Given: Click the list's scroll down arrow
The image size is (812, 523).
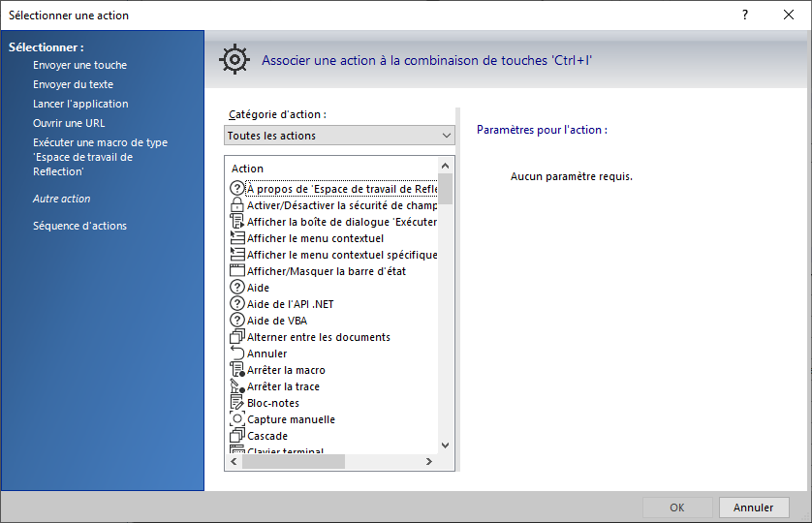Looking at the screenshot, I should [445, 446].
